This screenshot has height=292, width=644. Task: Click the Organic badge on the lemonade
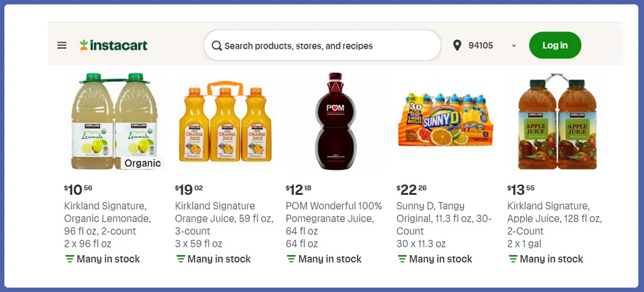pos(142,164)
